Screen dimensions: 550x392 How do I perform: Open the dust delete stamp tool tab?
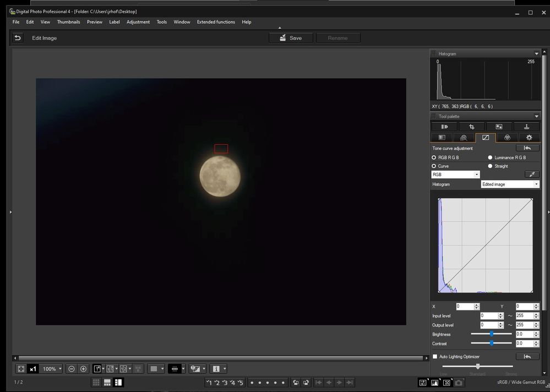click(526, 127)
